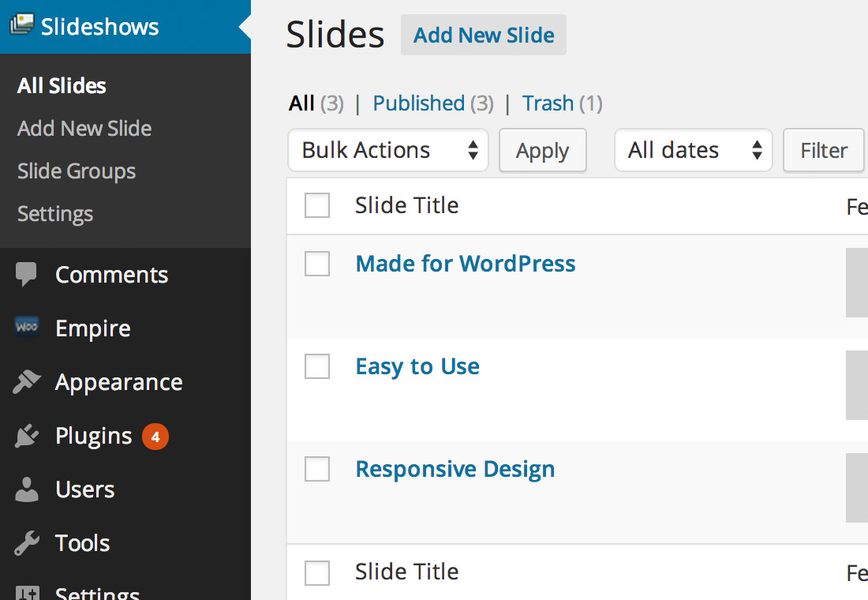
Task: Check the Responsive Design checkbox
Action: click(316, 469)
